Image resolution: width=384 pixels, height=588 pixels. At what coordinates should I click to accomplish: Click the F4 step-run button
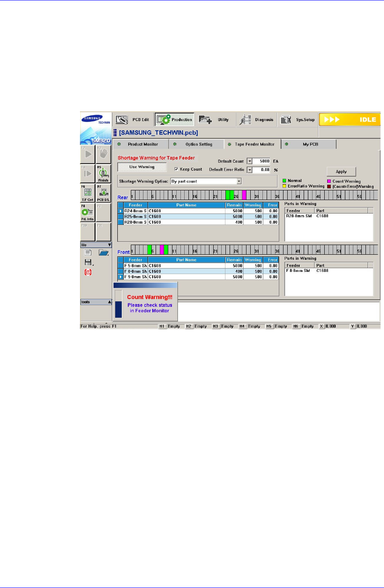coord(88,174)
